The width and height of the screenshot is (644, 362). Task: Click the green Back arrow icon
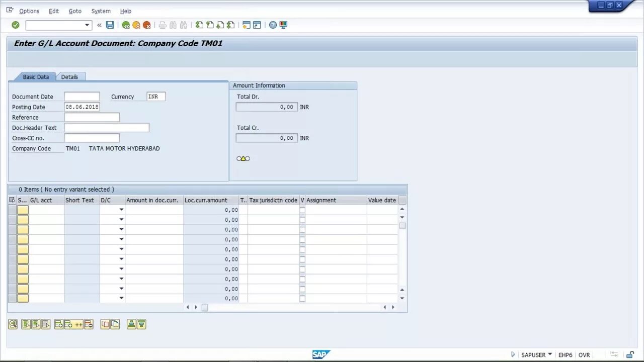[126, 25]
